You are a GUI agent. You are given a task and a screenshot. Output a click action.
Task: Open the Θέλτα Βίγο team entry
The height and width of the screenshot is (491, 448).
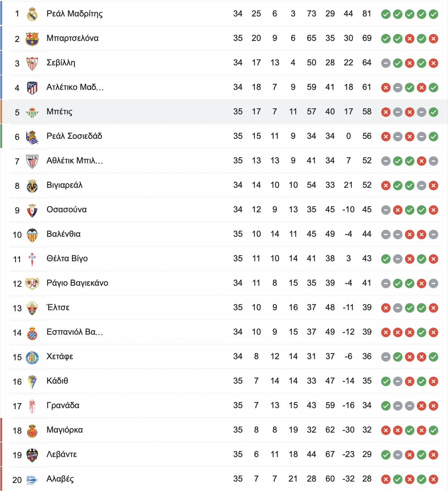point(67,259)
